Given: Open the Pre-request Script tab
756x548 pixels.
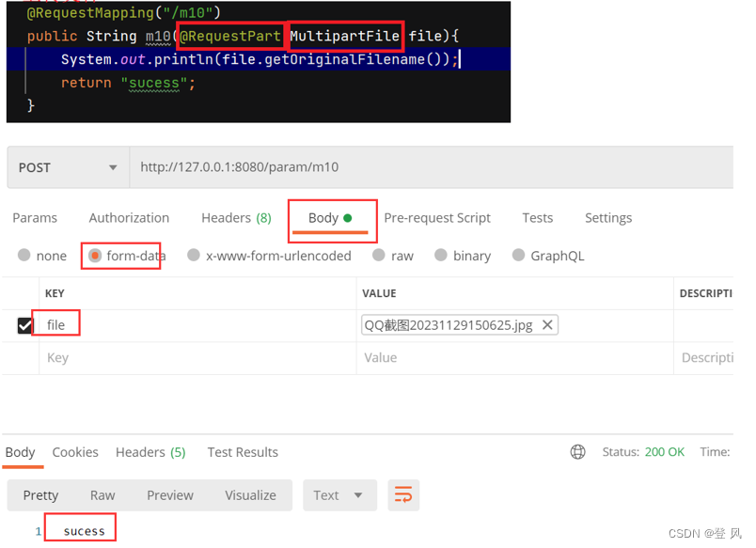Looking at the screenshot, I should point(437,218).
